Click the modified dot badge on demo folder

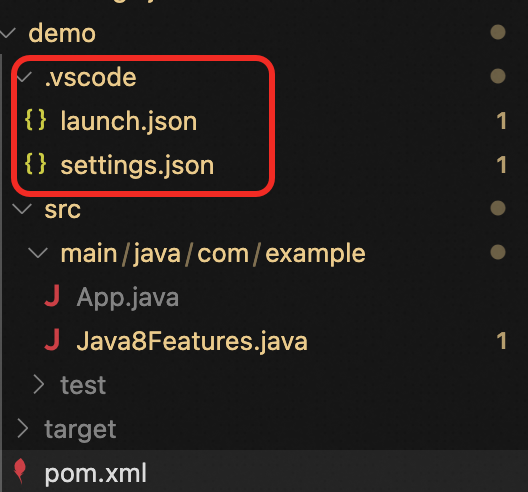coord(498,32)
